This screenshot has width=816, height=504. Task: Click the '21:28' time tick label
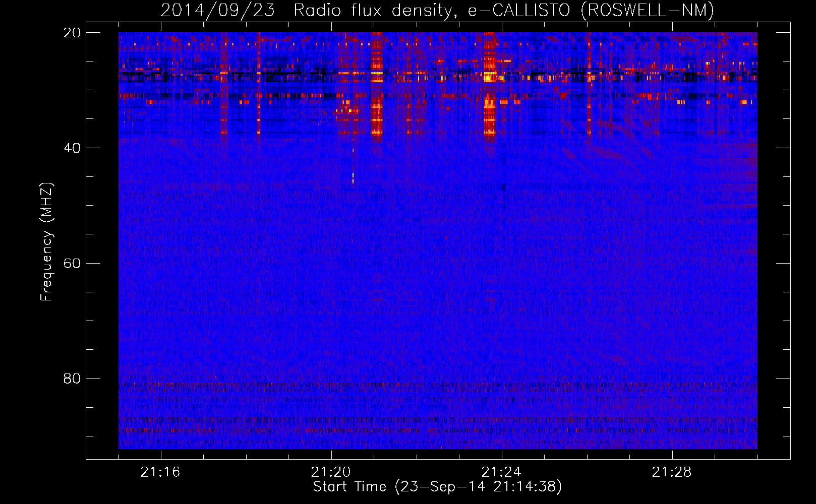point(672,472)
